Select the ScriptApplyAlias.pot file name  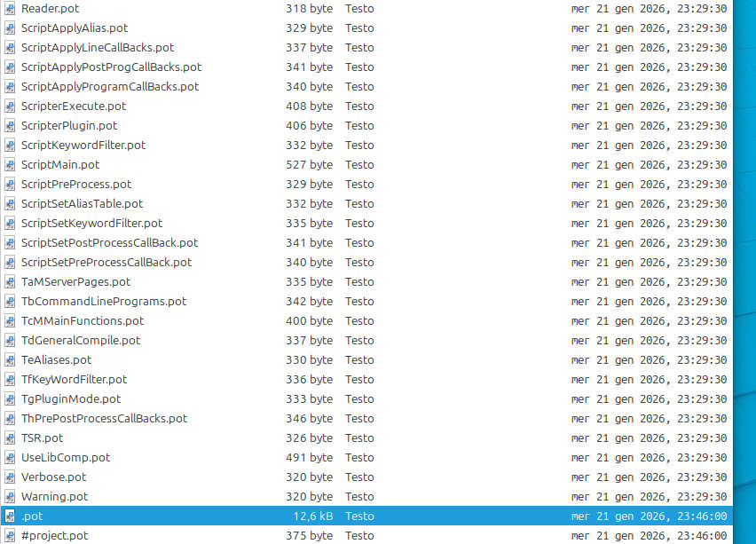point(74,28)
